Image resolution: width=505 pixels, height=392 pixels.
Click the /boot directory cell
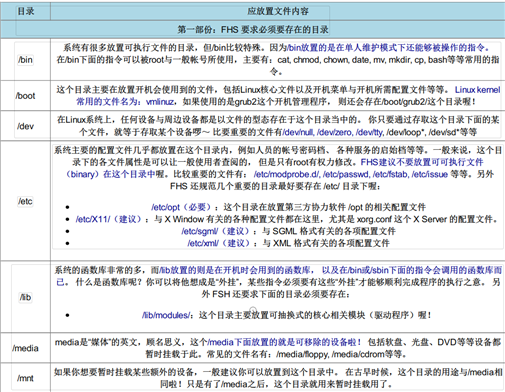pos(26,96)
